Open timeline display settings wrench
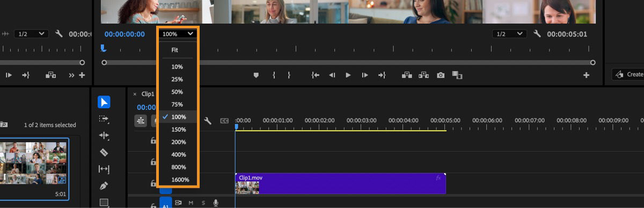644x208 pixels. click(208, 121)
